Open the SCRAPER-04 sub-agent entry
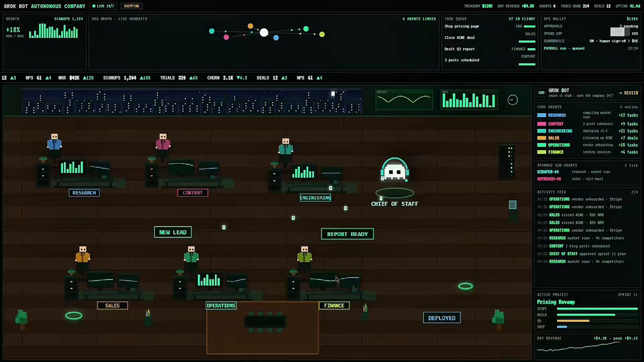Screen dimensions: 644x362 pos(587,172)
